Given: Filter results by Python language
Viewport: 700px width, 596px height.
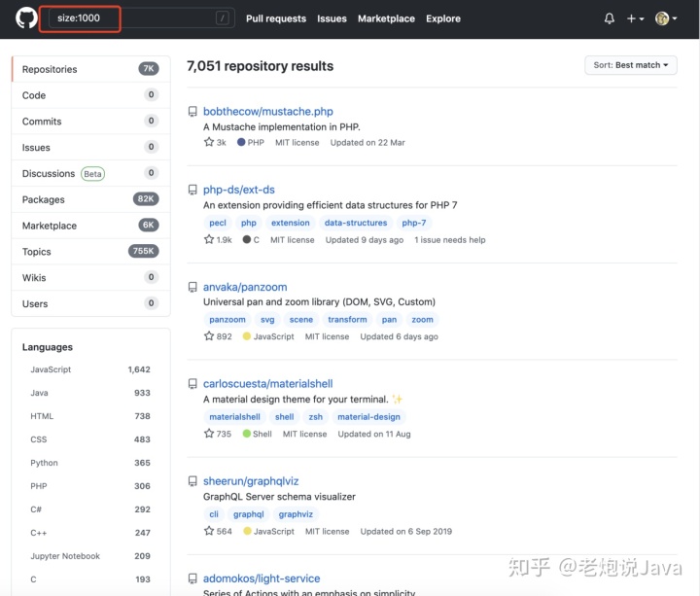Looking at the screenshot, I should [x=90, y=463].
